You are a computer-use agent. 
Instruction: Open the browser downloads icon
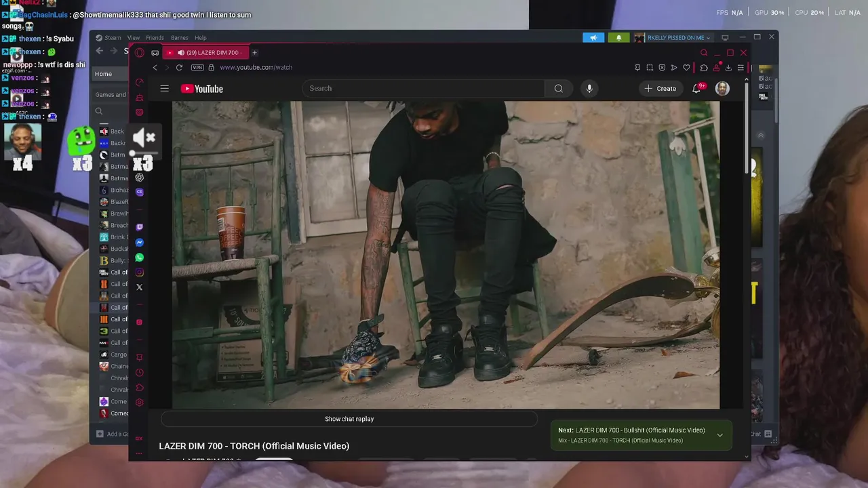point(728,68)
